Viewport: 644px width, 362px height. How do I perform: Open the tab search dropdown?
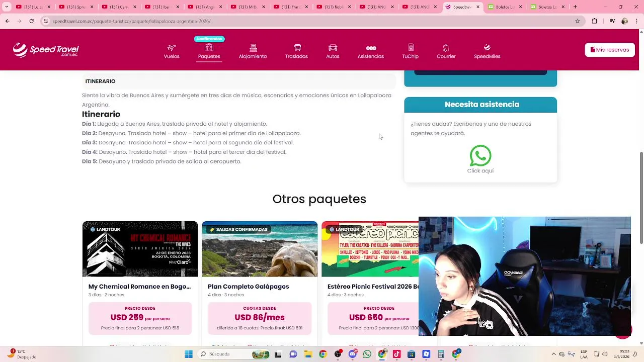7,7
